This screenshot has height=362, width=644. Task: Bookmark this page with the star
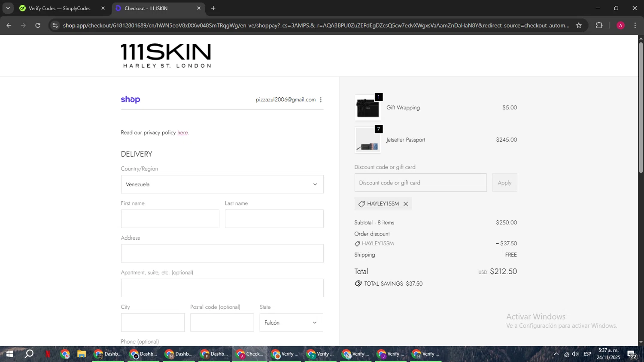coord(579,25)
